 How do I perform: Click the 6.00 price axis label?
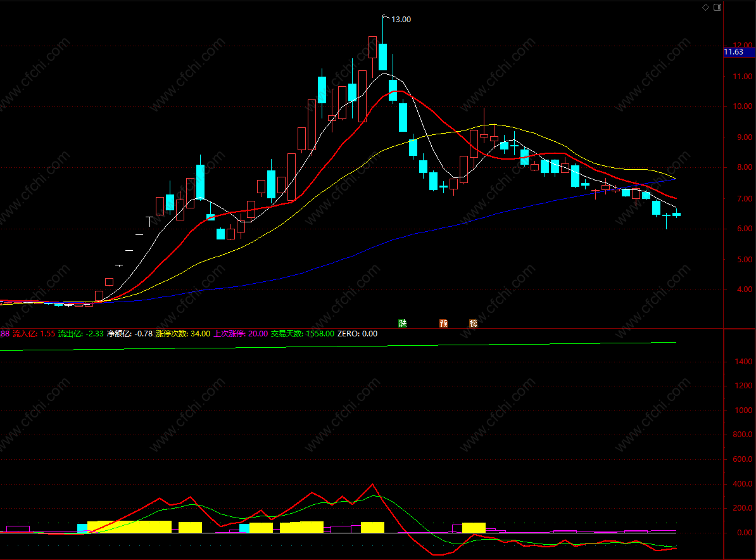click(x=745, y=229)
